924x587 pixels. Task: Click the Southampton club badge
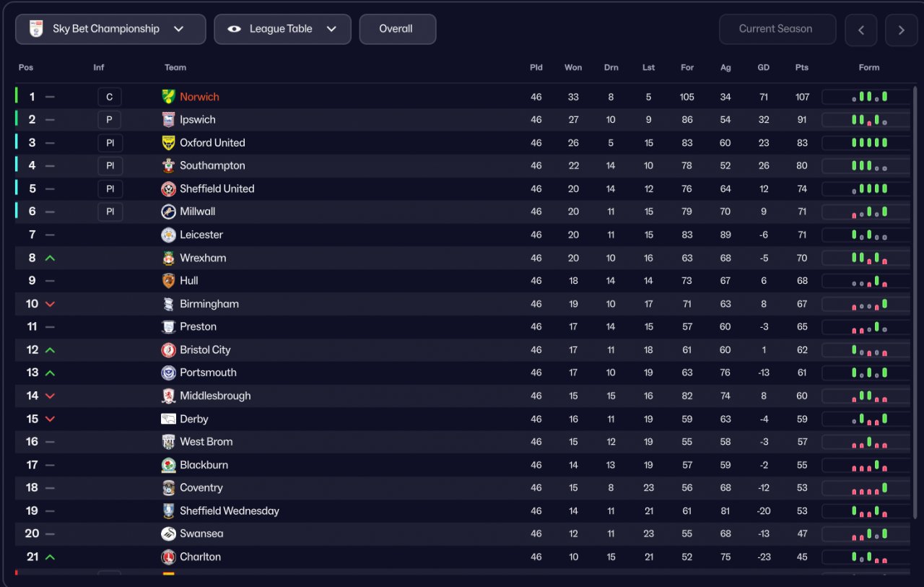(x=168, y=166)
